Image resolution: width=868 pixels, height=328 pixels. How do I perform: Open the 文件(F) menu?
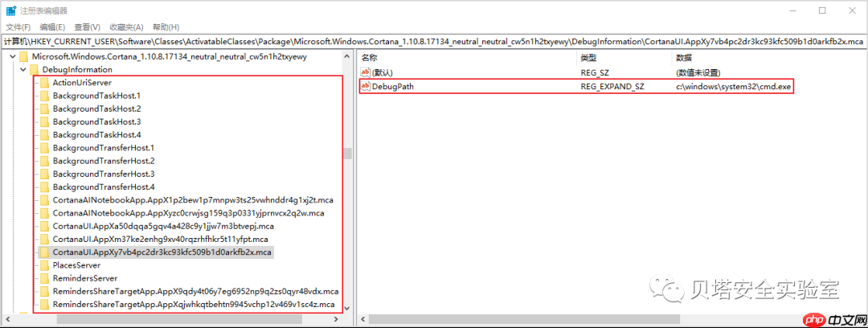tap(18, 27)
